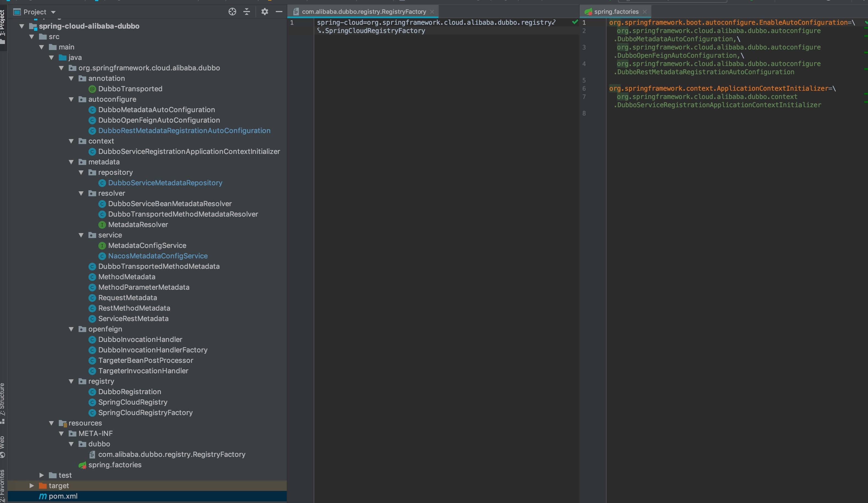868x503 pixels.
Task: Close the spring.factories editor tab
Action: pos(644,12)
